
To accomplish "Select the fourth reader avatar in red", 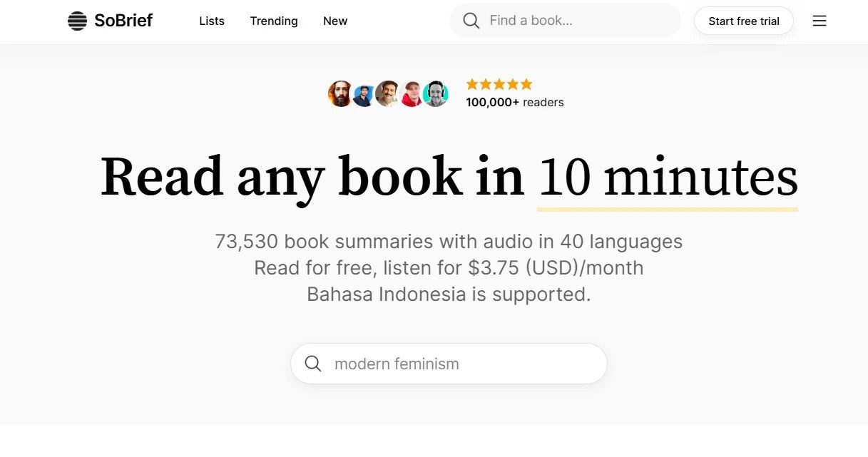I will pyautogui.click(x=412, y=94).
